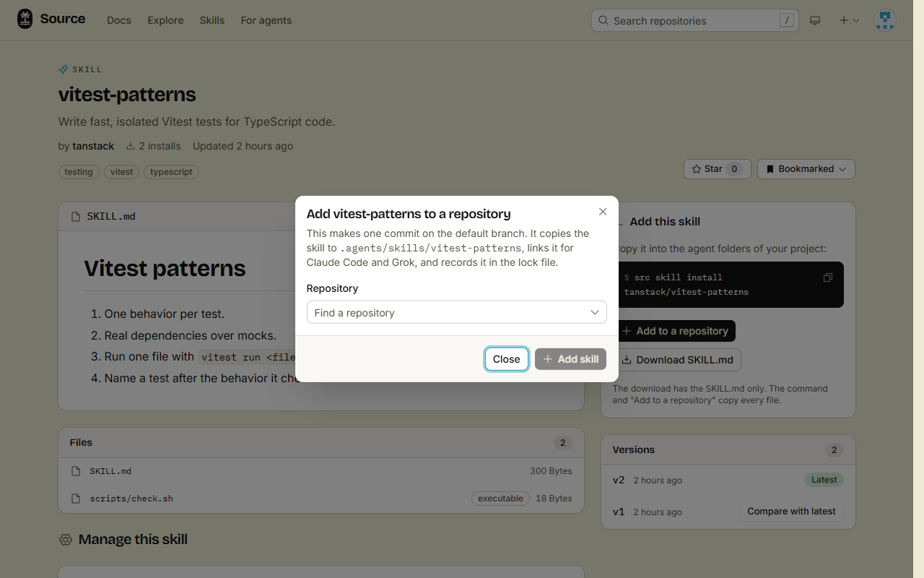Go to the Source home logo

[51, 20]
